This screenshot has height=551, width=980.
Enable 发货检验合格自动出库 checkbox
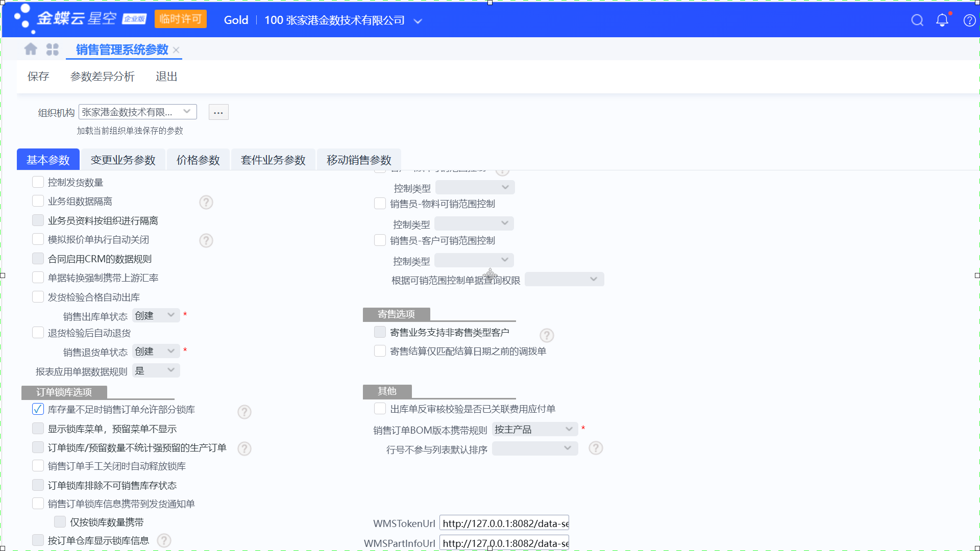(38, 297)
